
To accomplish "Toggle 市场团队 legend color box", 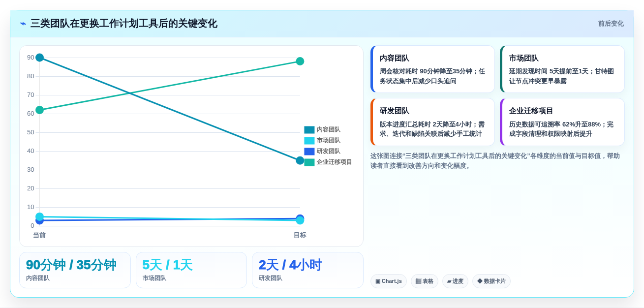I will pos(309,141).
